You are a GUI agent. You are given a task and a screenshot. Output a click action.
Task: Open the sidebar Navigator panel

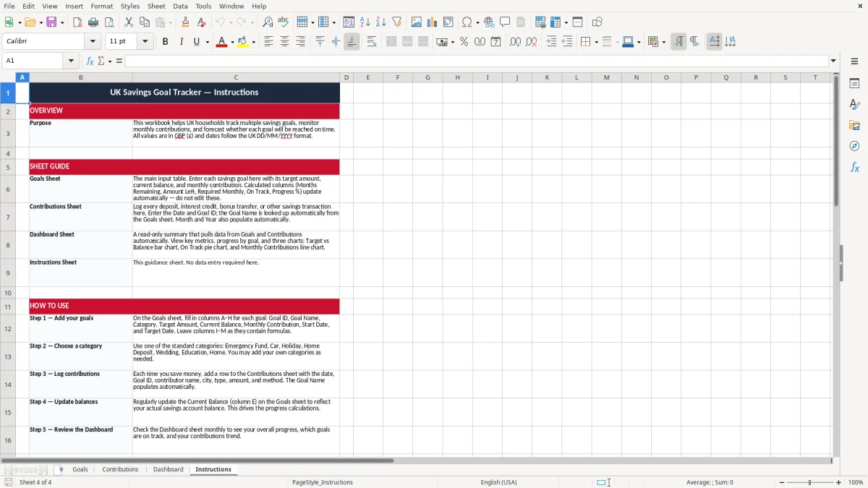(x=854, y=146)
